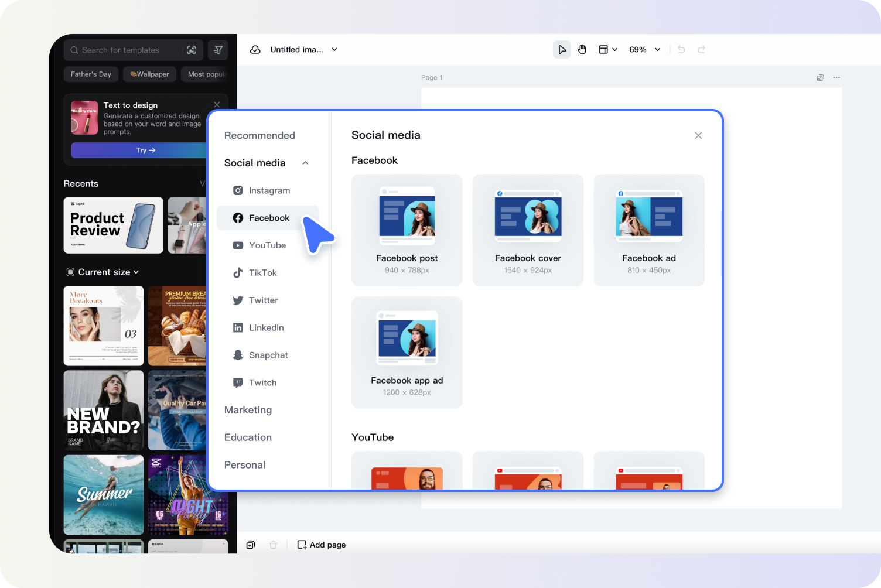Click the template filter icon

tap(218, 50)
